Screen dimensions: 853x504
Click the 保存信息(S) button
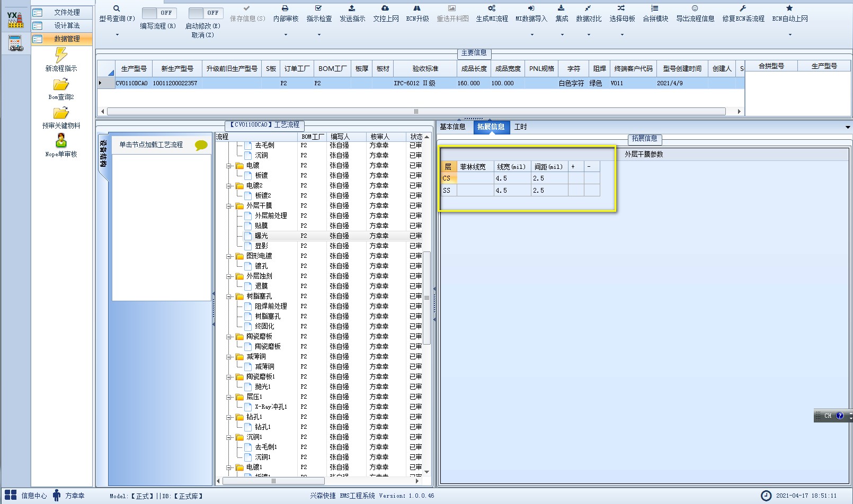click(x=247, y=14)
